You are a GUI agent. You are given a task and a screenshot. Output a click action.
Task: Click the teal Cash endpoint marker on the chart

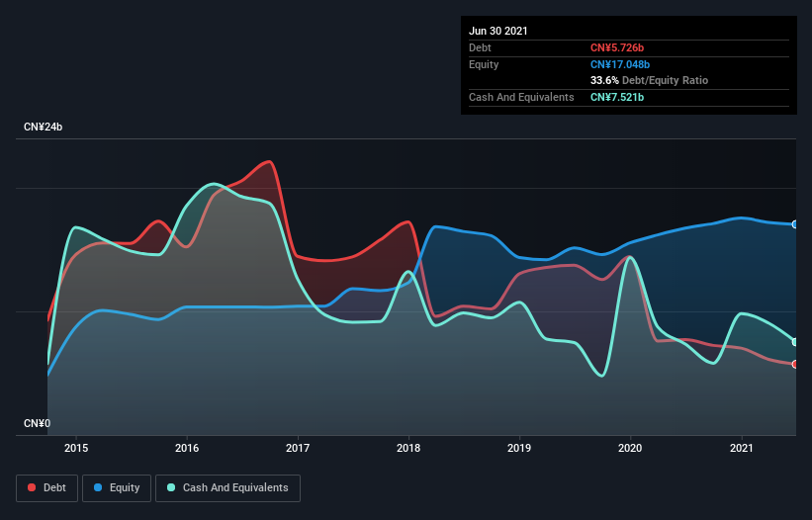pos(795,342)
